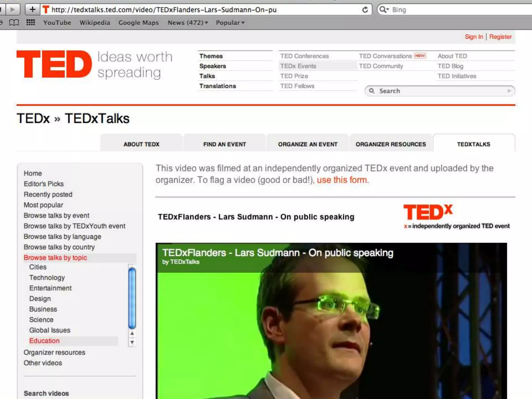The width and height of the screenshot is (532, 399).
Task: Switch to the FIND AN EVENT tab
Action: [224, 144]
